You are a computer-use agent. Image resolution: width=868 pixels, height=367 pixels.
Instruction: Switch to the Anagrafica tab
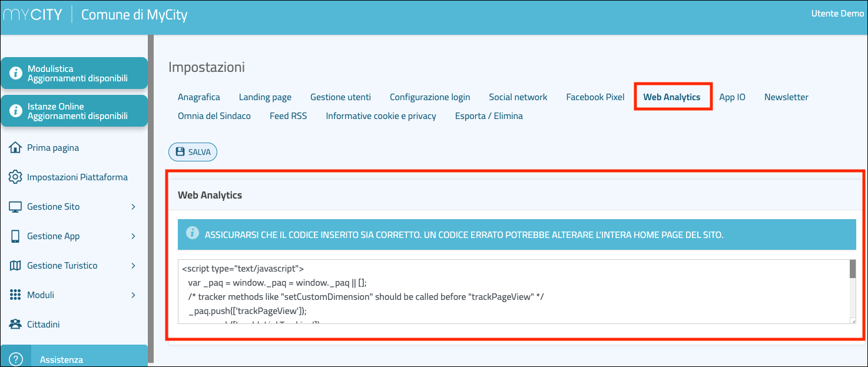(x=199, y=97)
